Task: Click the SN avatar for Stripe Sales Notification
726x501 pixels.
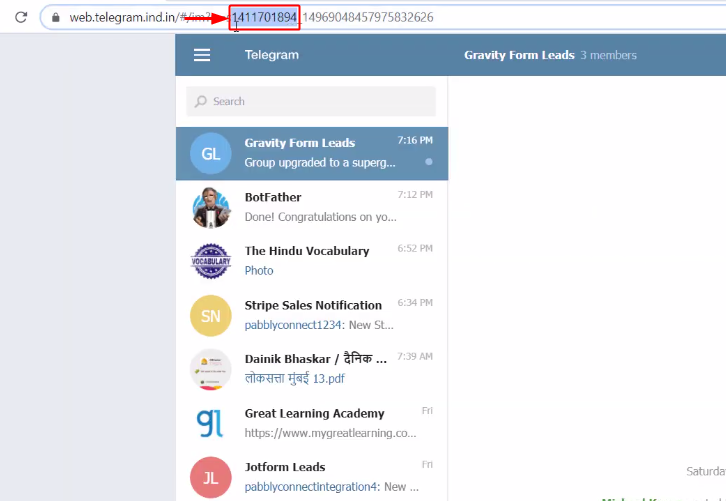Action: click(211, 316)
